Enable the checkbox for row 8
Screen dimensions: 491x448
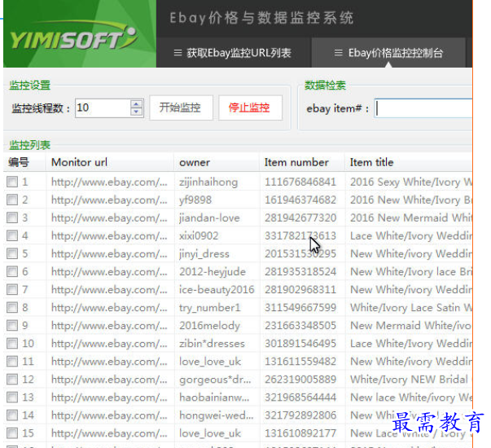point(12,307)
